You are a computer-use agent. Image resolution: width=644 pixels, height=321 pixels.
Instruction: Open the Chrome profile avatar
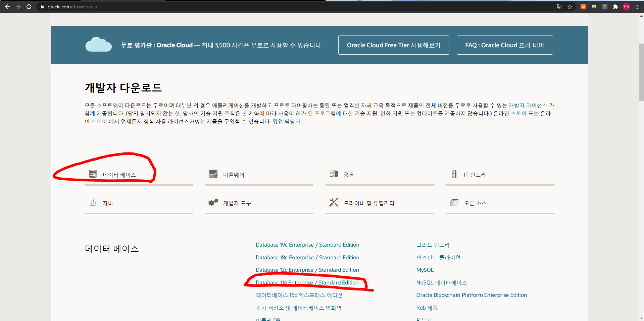pos(626,7)
